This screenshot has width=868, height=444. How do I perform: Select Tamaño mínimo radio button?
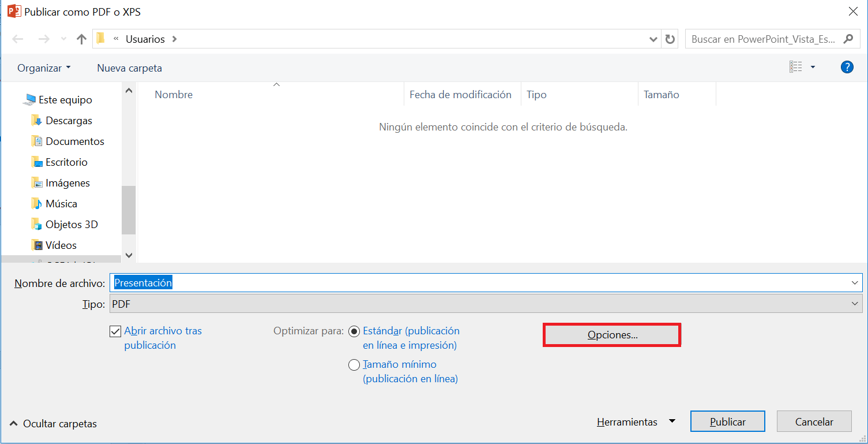354,365
